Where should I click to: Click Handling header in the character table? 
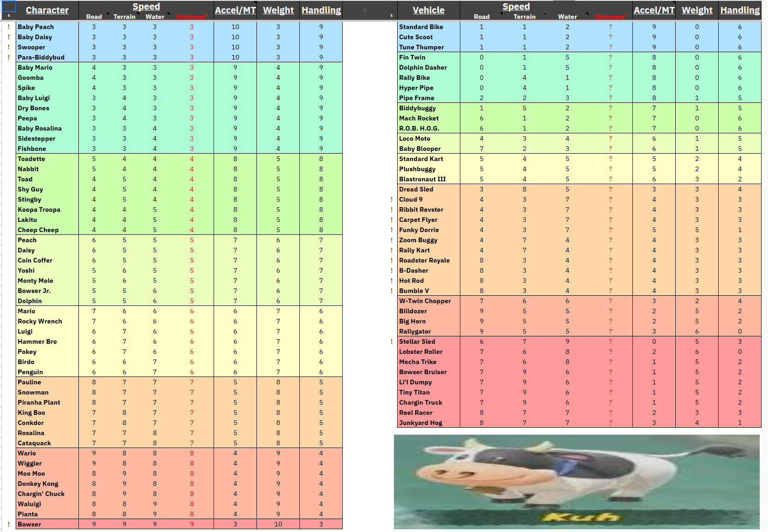(x=321, y=10)
